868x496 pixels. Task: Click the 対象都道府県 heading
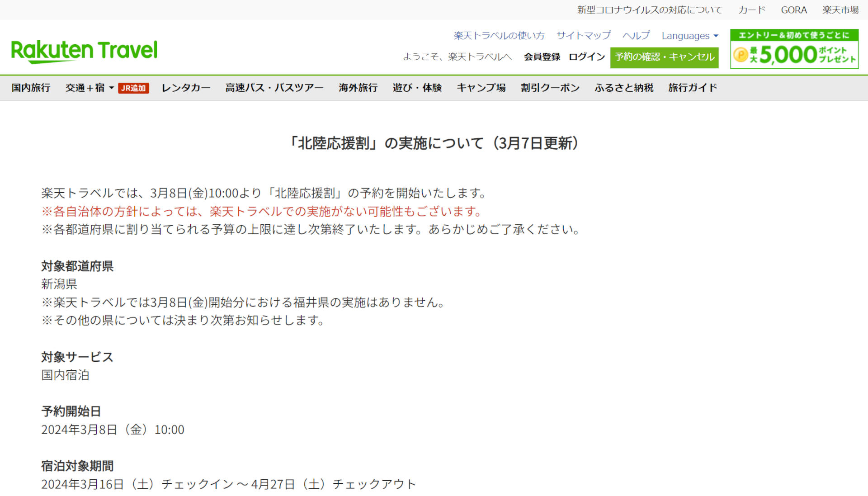[x=77, y=266]
